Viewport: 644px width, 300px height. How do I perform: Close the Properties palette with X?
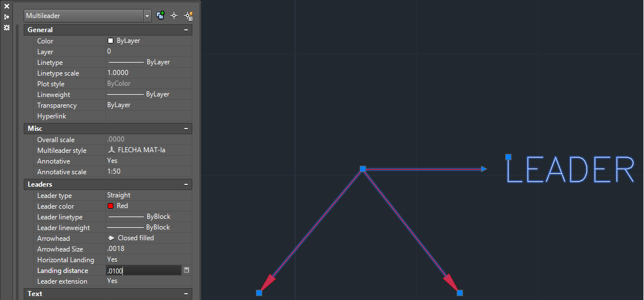pyautogui.click(x=7, y=6)
